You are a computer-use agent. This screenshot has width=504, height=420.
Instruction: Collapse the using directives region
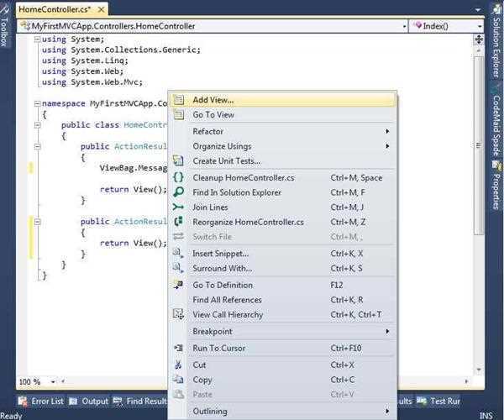(x=37, y=40)
